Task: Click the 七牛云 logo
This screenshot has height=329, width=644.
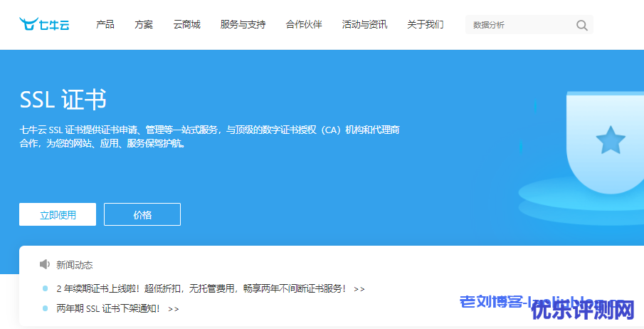Action: [x=44, y=25]
